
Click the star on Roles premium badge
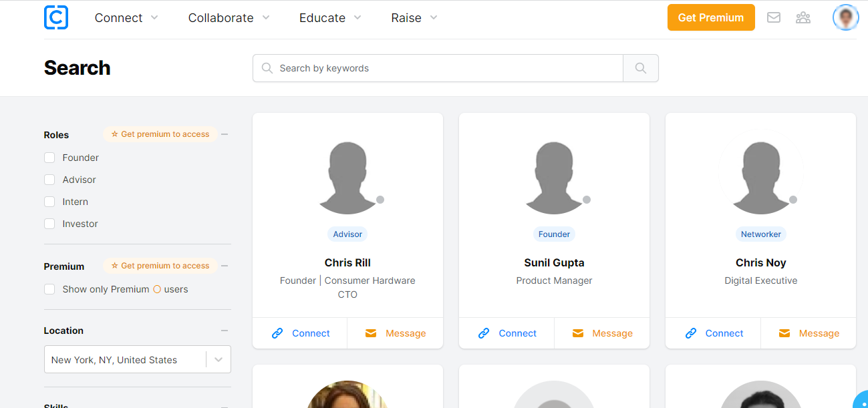click(115, 134)
